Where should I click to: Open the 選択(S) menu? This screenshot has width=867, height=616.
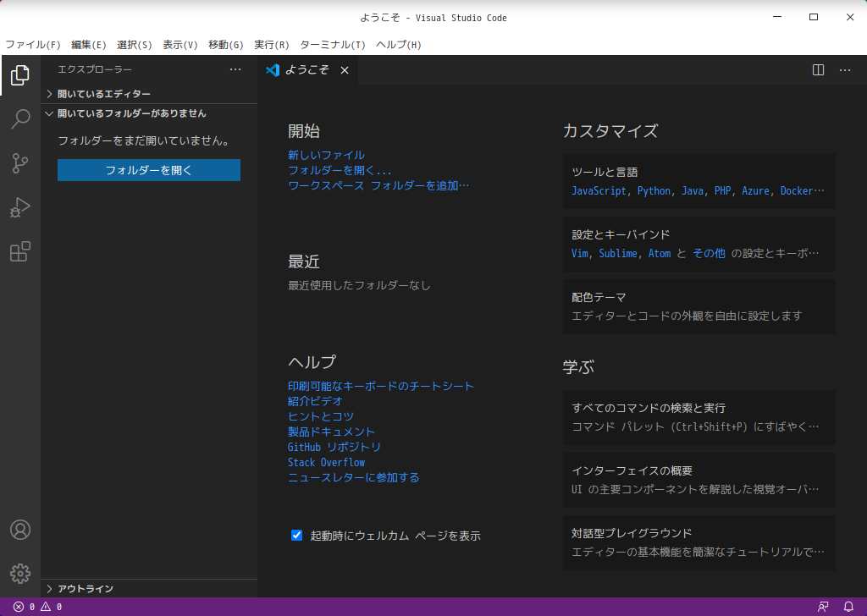click(135, 45)
